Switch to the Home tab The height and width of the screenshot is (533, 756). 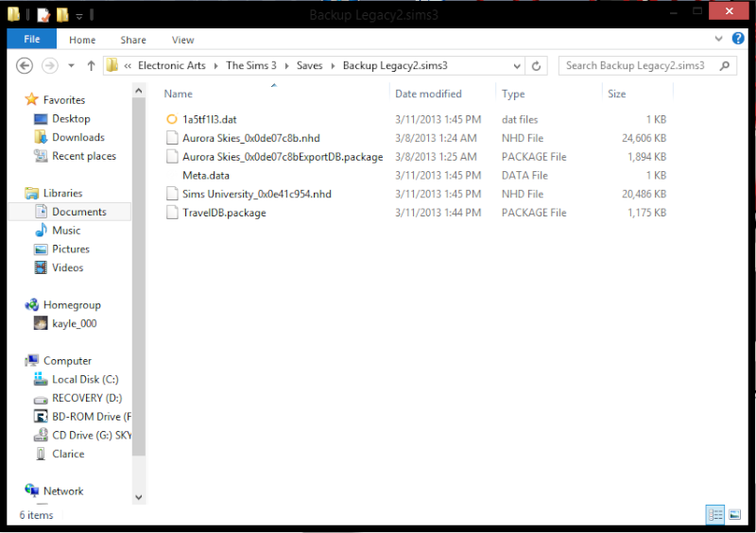click(82, 40)
